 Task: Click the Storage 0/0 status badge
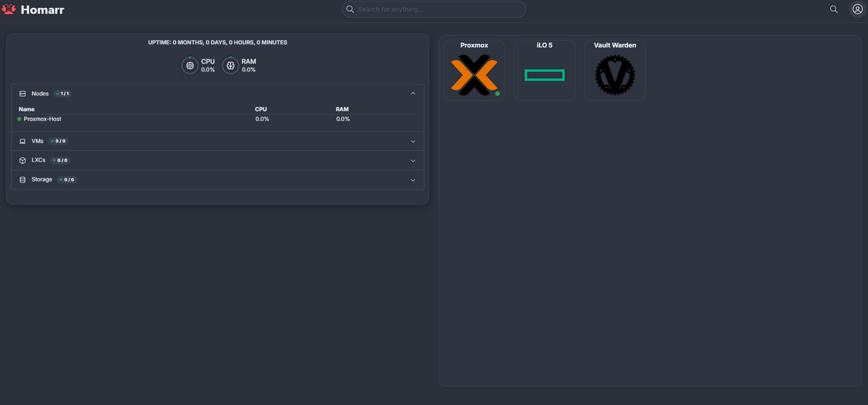tap(67, 180)
